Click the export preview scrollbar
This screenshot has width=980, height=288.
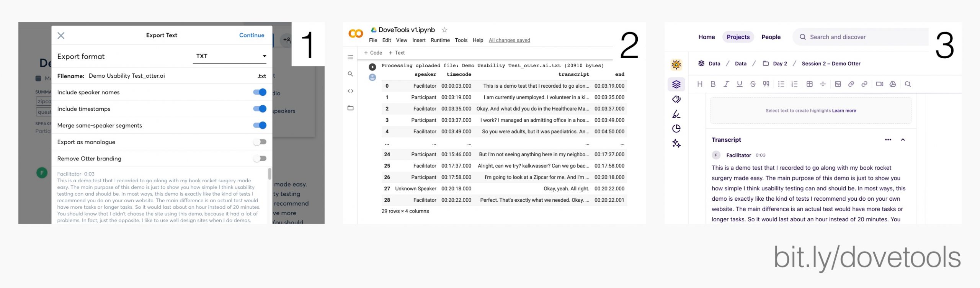point(269,173)
